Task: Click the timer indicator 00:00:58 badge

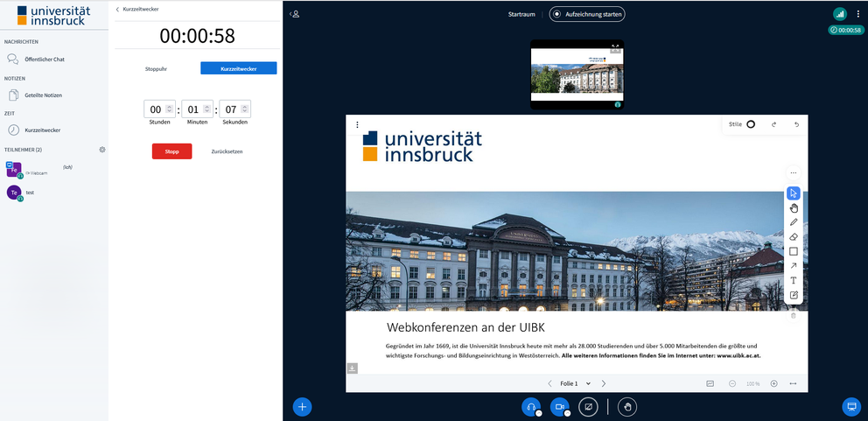Action: click(x=846, y=31)
